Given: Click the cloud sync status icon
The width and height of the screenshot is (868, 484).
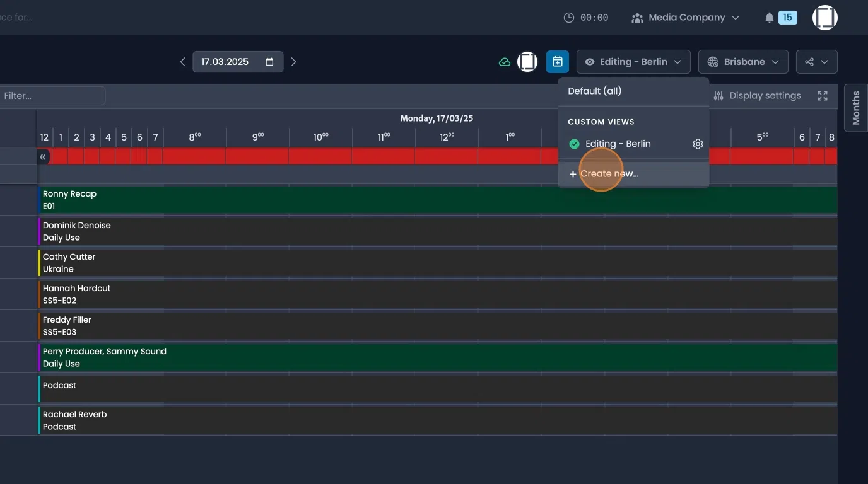Looking at the screenshot, I should (x=504, y=61).
